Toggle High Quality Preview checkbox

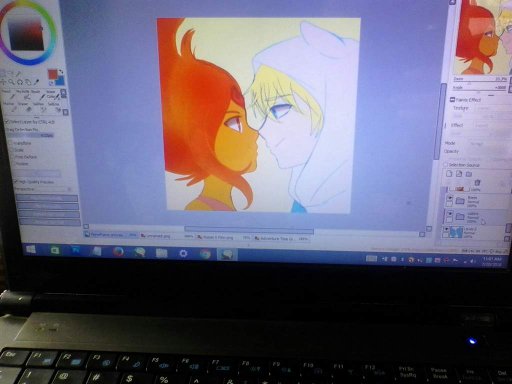point(16,182)
